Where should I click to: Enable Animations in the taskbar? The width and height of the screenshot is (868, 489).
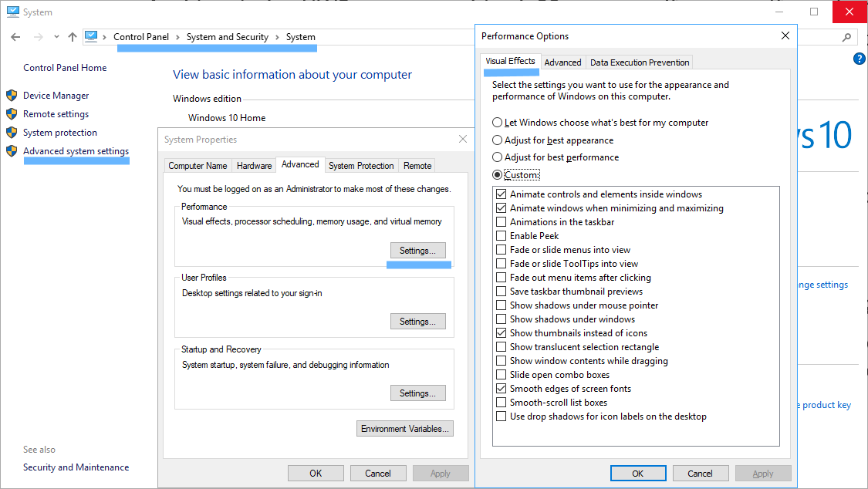[x=501, y=222]
